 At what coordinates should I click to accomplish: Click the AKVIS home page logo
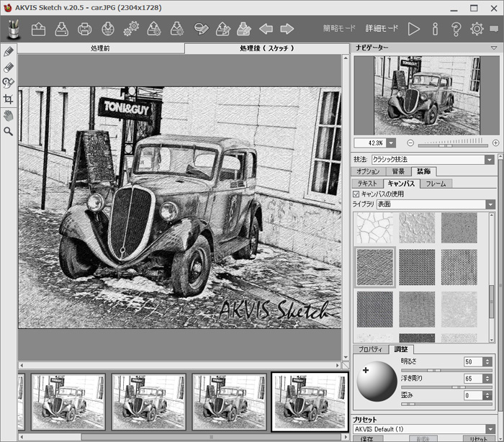[13, 29]
